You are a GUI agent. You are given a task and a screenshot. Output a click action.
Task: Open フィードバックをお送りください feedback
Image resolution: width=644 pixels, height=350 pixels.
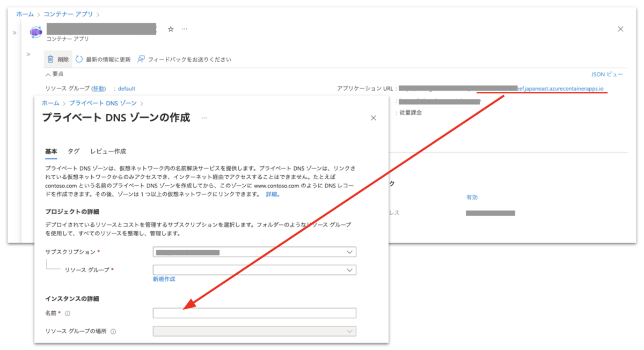tap(184, 60)
